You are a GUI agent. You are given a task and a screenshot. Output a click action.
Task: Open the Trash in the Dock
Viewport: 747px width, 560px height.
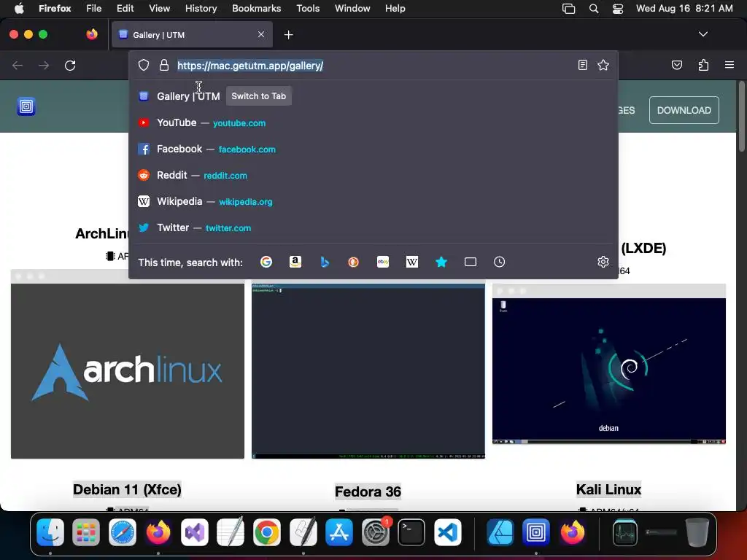tap(697, 532)
